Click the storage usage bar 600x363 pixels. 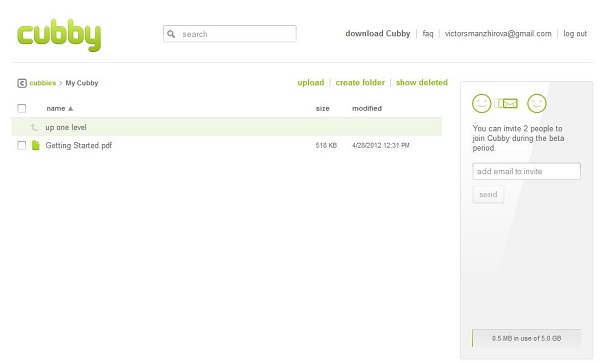click(527, 338)
